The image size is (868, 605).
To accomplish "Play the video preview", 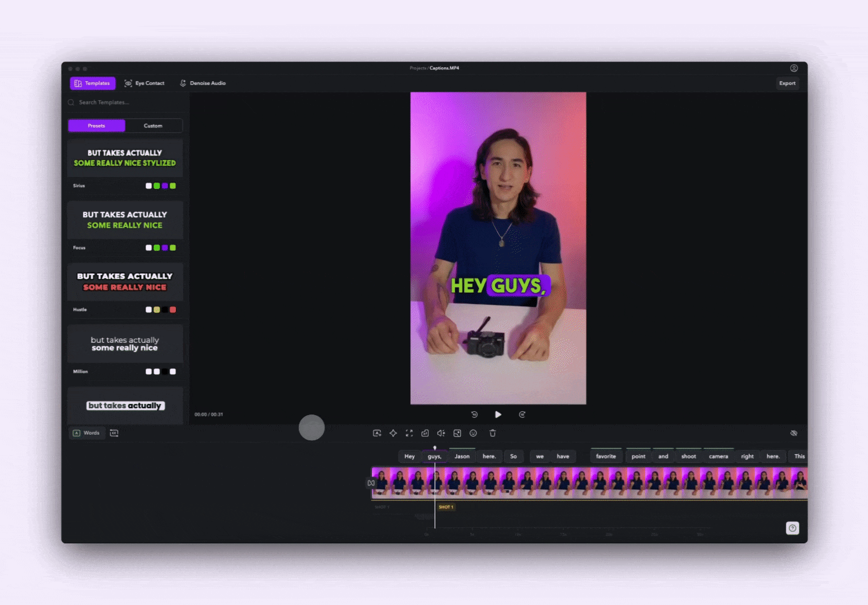I will pos(498,415).
